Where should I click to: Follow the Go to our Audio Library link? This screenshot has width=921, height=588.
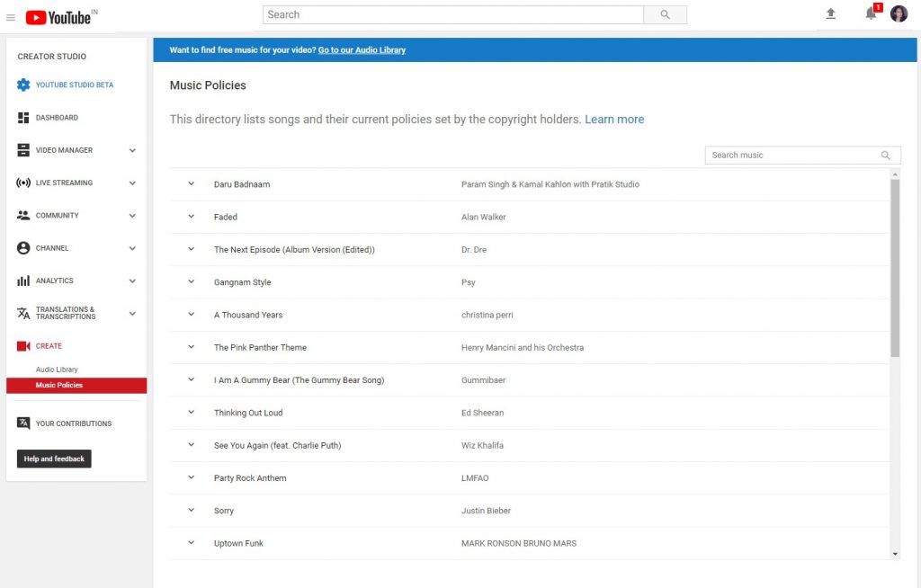[362, 50]
